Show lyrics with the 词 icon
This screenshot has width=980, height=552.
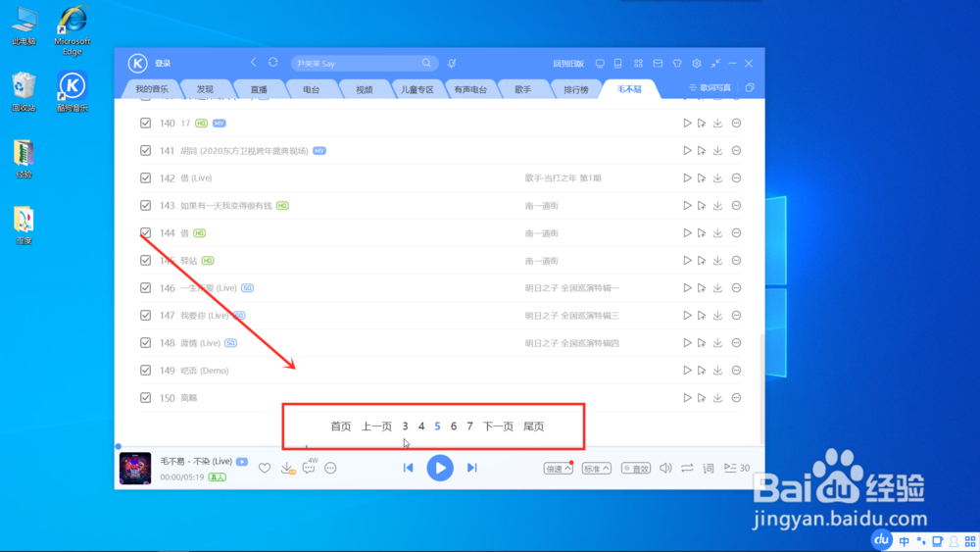tap(709, 469)
